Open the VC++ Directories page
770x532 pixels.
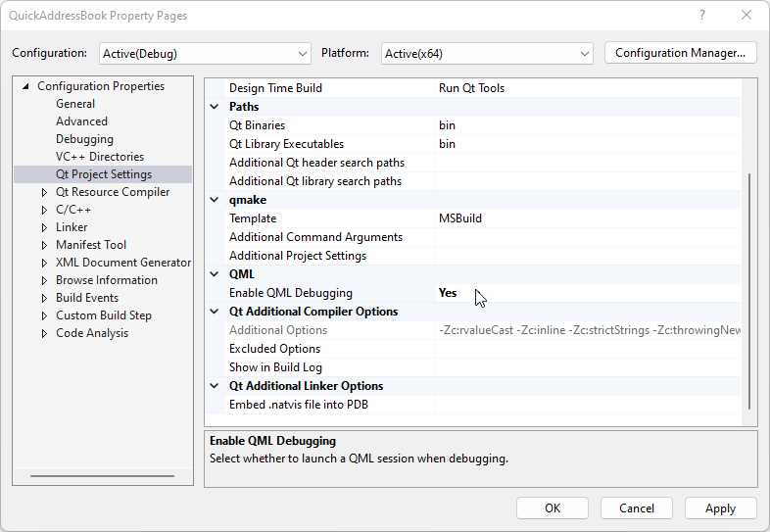pos(100,157)
